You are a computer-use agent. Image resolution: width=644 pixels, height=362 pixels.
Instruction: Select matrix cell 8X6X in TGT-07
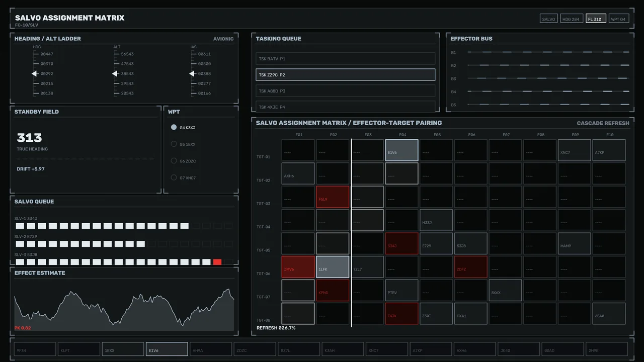coord(505,290)
